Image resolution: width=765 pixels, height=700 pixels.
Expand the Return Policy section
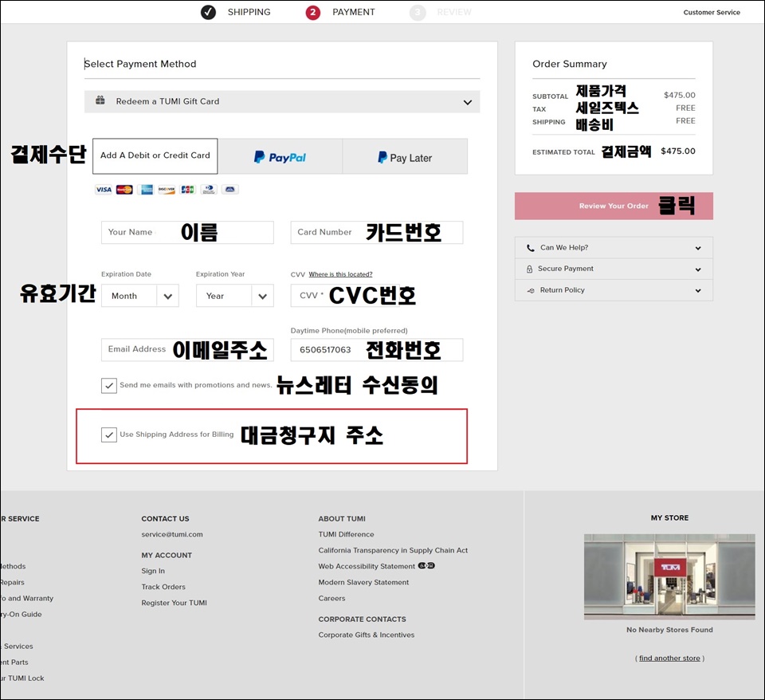pyautogui.click(x=614, y=290)
